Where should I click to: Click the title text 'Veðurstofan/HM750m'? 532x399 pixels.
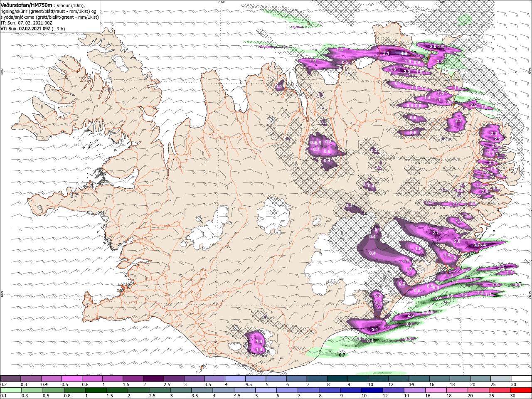(26, 5)
